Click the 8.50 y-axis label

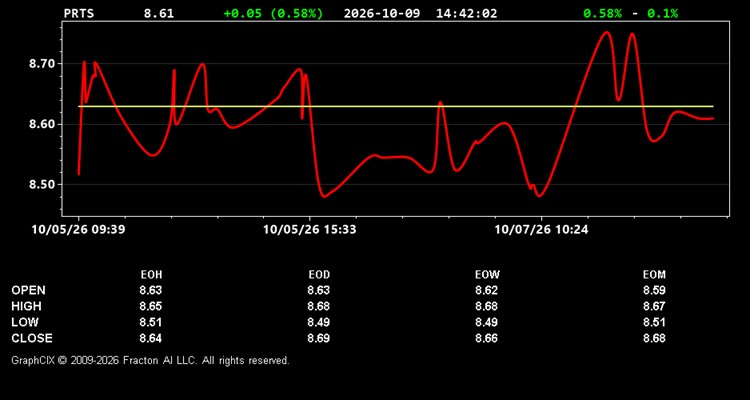pyautogui.click(x=43, y=185)
